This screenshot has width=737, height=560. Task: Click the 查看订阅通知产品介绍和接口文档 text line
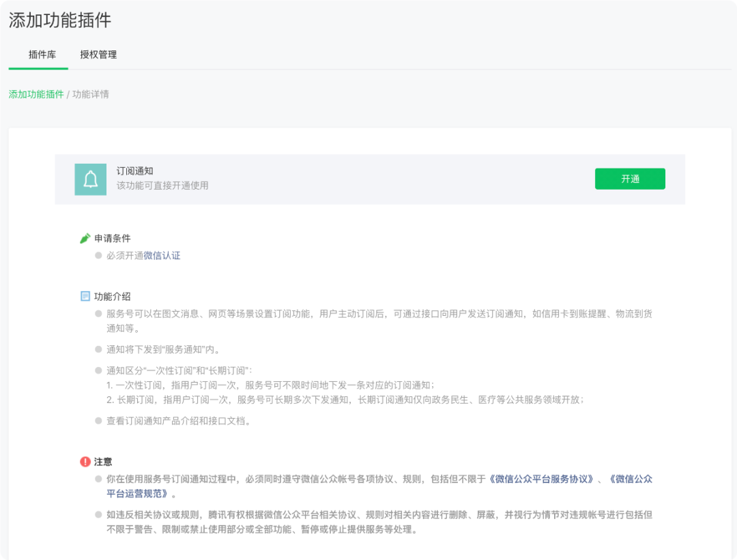179,421
